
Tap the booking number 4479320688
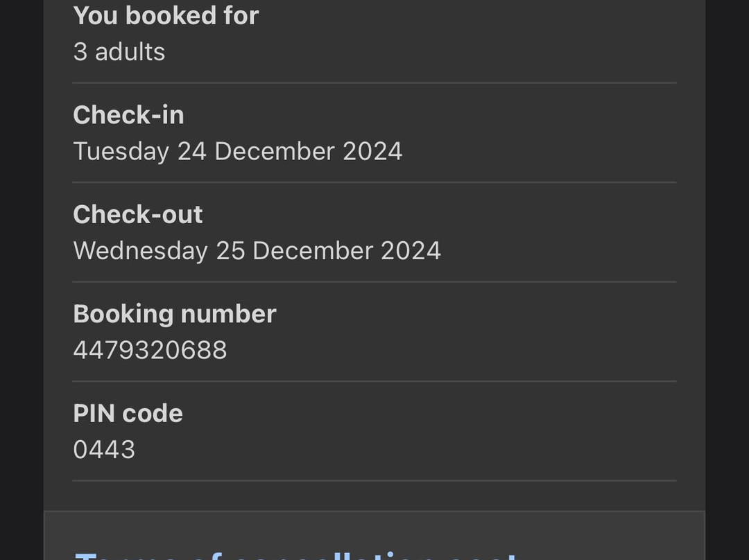tap(150, 350)
